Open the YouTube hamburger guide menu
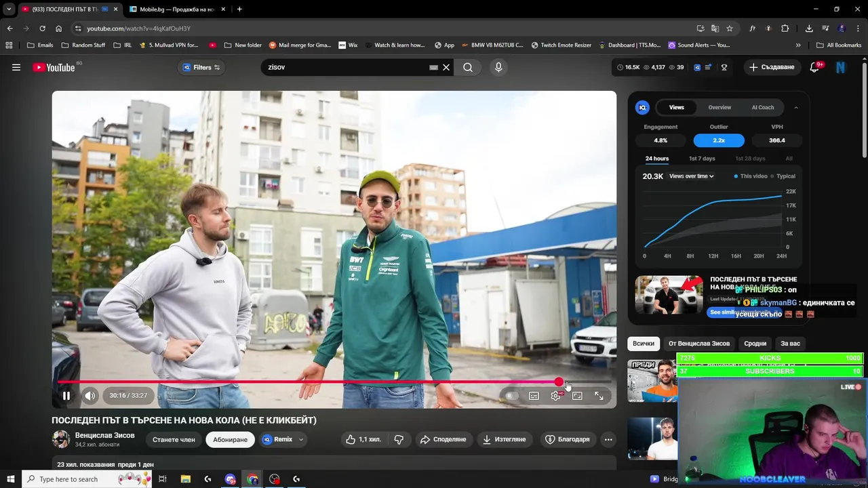The image size is (868, 488). [x=16, y=67]
